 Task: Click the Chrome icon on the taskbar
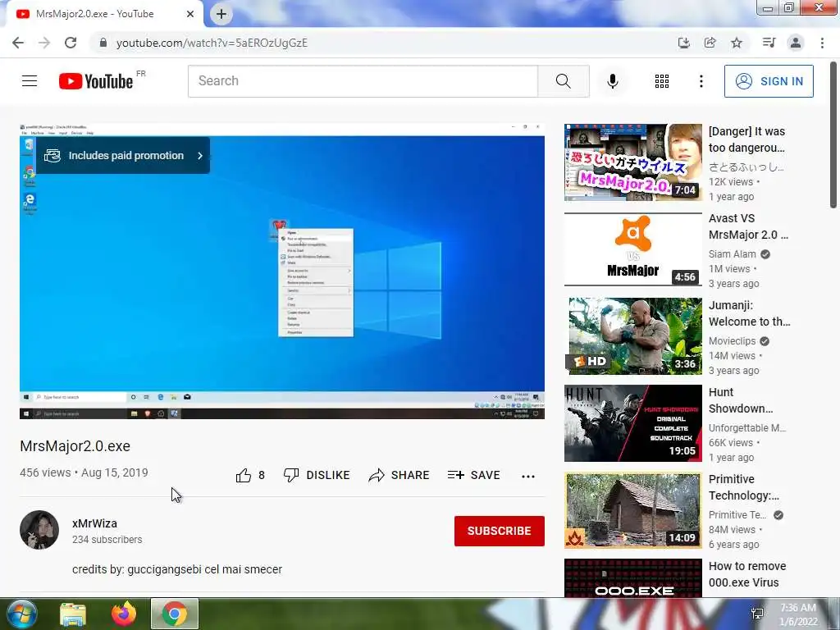pyautogui.click(x=175, y=614)
